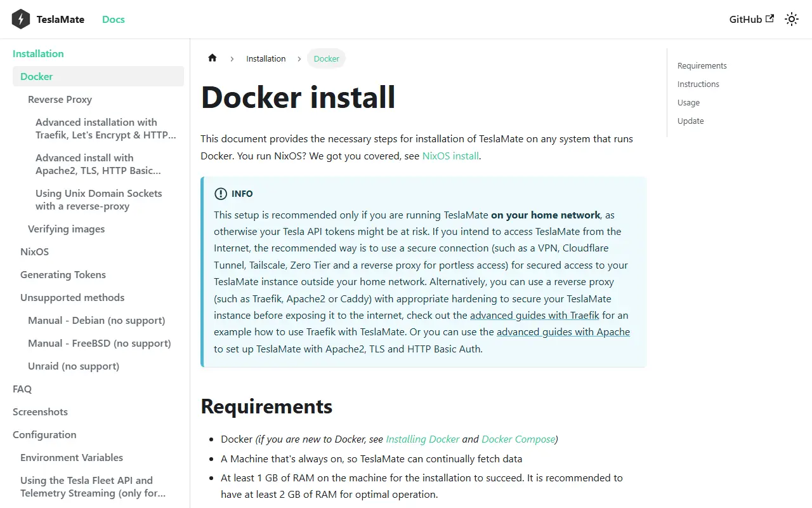Click the home breadcrumb icon

[x=213, y=58]
